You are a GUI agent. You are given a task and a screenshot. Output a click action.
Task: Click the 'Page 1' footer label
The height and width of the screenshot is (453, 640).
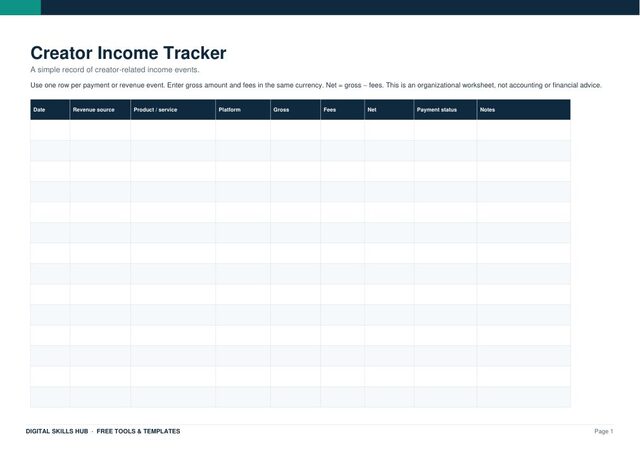[604, 431]
